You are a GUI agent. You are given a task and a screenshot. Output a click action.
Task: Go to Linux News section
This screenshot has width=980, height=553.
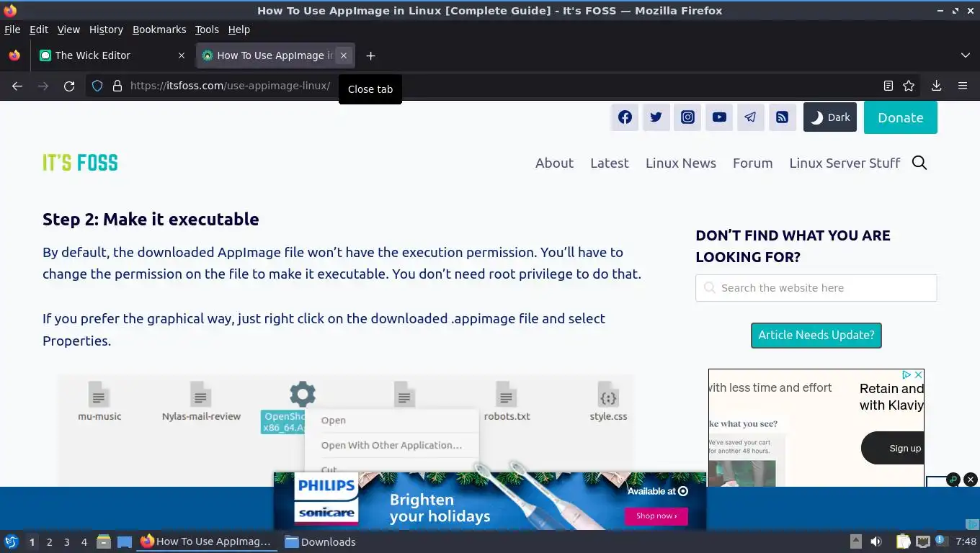pos(680,163)
